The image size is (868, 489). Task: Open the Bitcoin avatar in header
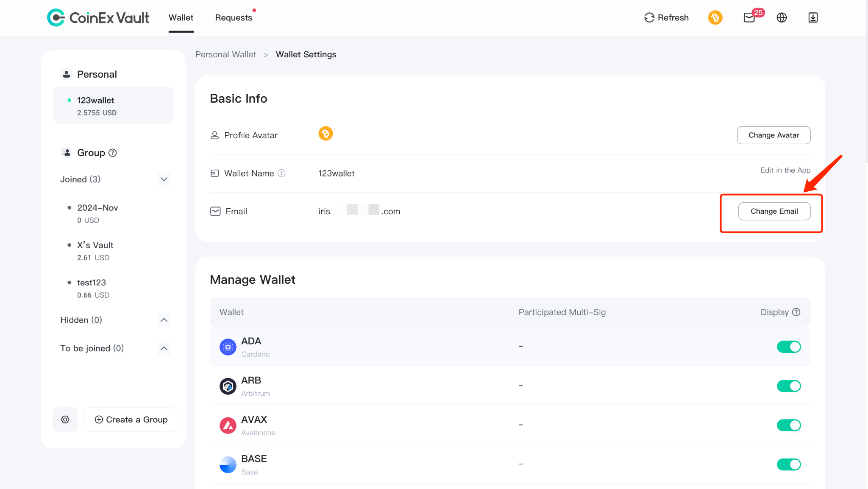[x=715, y=17]
